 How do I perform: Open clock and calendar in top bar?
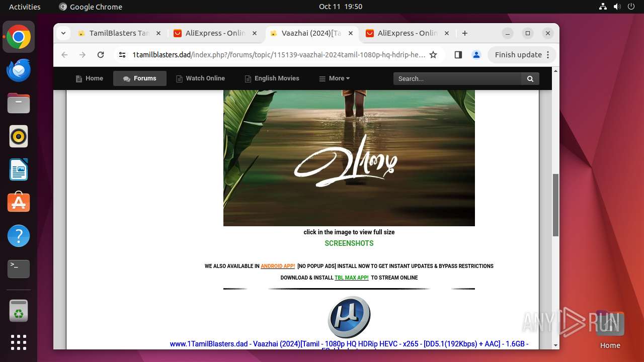pos(341,7)
